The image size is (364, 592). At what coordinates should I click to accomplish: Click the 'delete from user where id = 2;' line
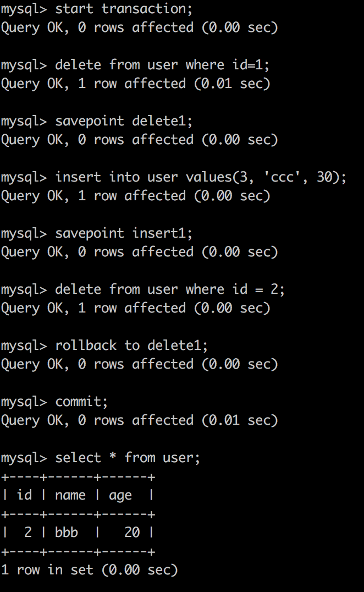170,290
